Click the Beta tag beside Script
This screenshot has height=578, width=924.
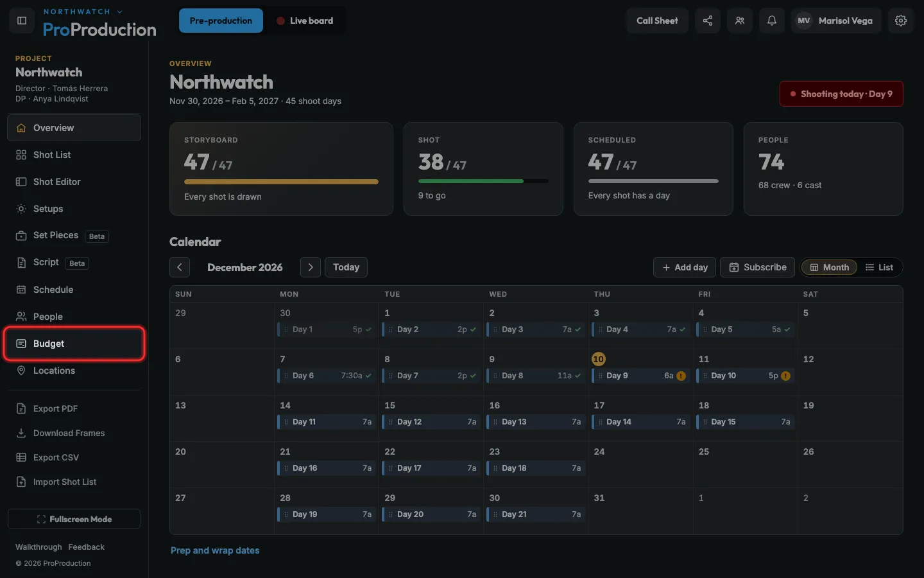point(77,263)
